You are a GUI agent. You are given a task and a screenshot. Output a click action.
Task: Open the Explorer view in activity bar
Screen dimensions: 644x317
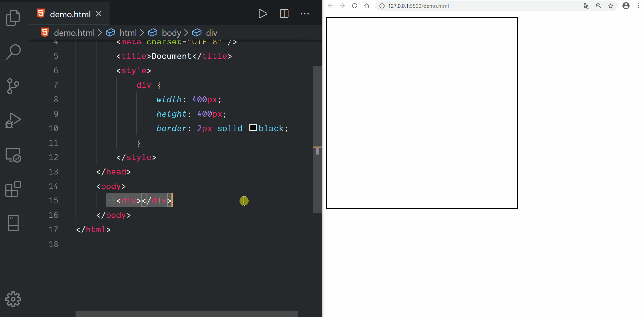pos(13,18)
